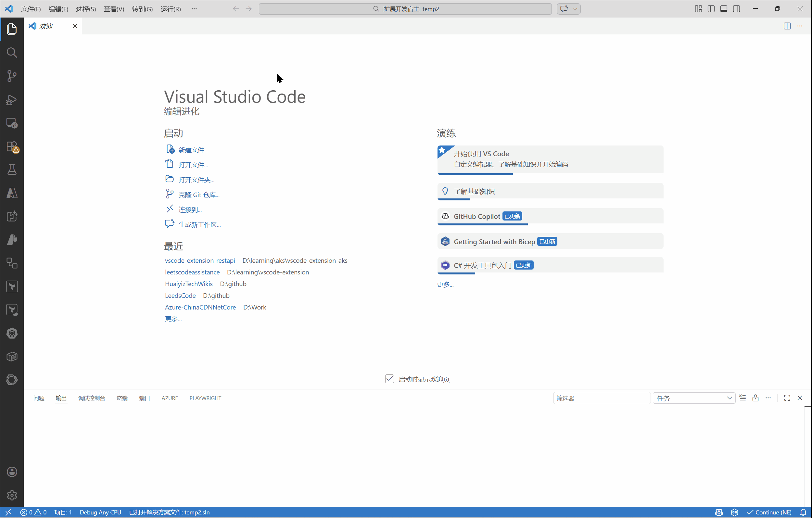Expand the remote connection chevron beside search bar
812x518 pixels.
coord(576,9)
